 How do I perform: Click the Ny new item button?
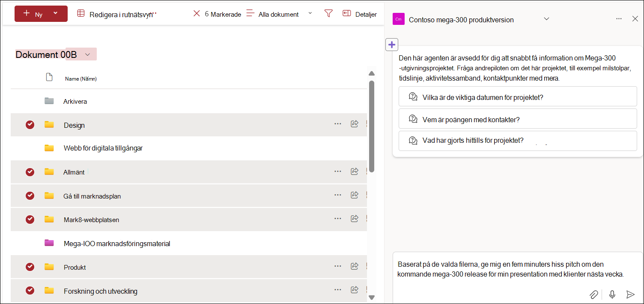[x=41, y=14]
